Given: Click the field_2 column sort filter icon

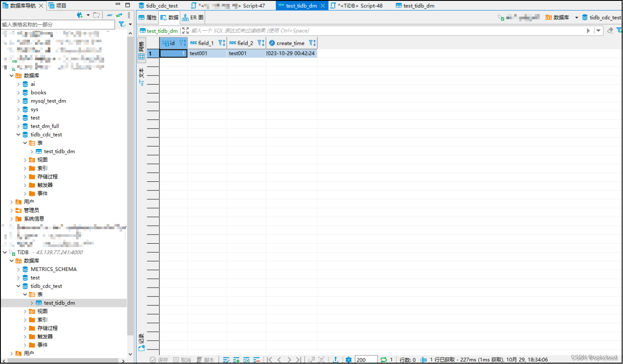Looking at the screenshot, I should click(x=261, y=43).
